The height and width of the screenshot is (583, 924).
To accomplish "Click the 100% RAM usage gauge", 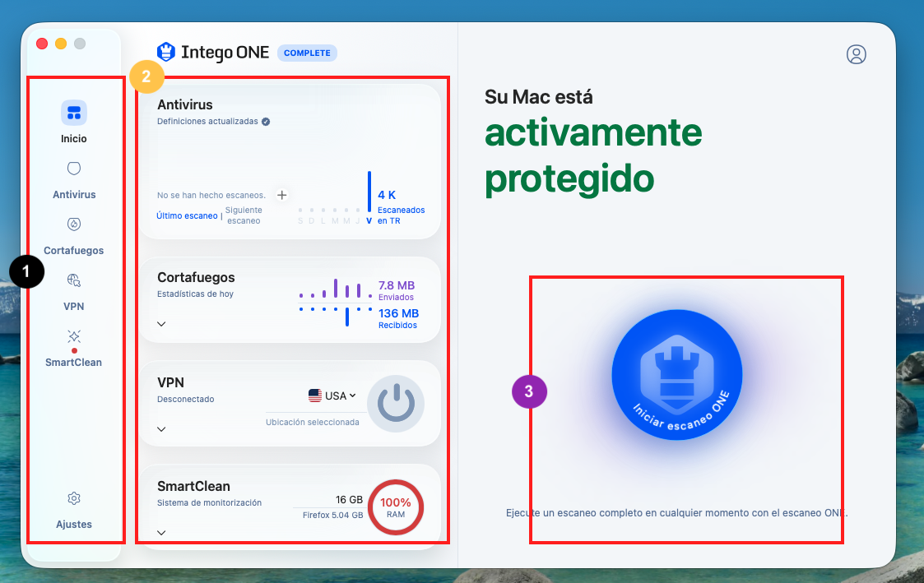I will point(396,507).
